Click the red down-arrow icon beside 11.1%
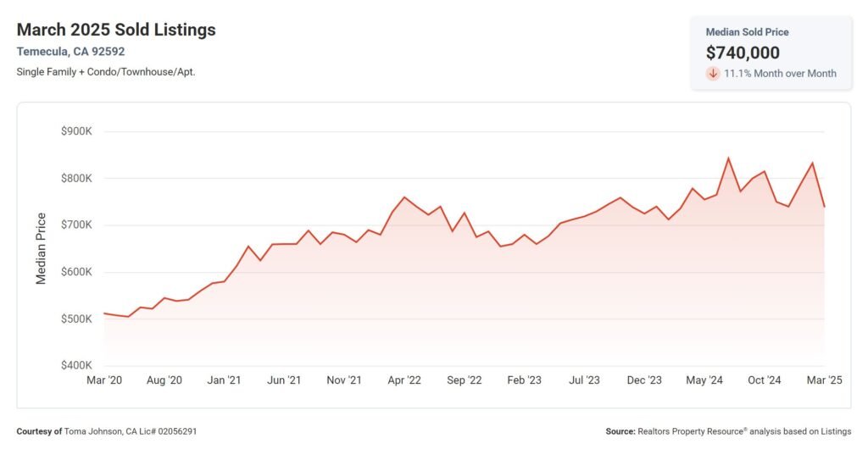The height and width of the screenshot is (455, 868). [x=713, y=74]
